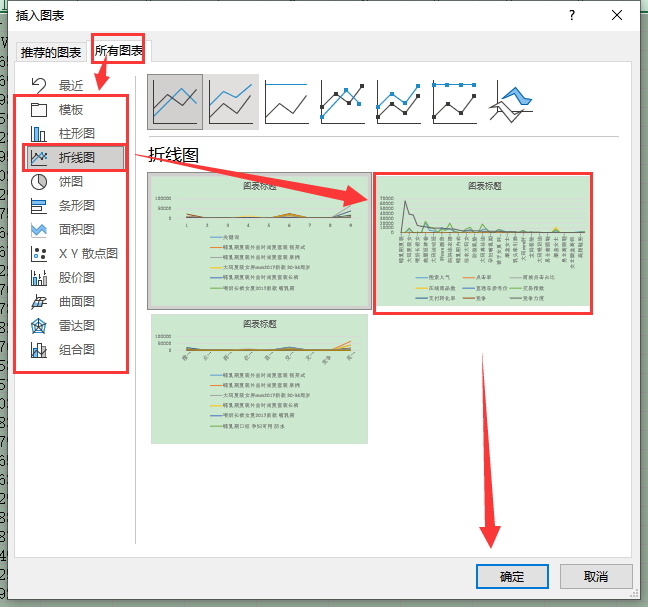Viewport: 648px width, 607px height.
Task: Select 曲面图 surface chart category
Action: (x=75, y=301)
